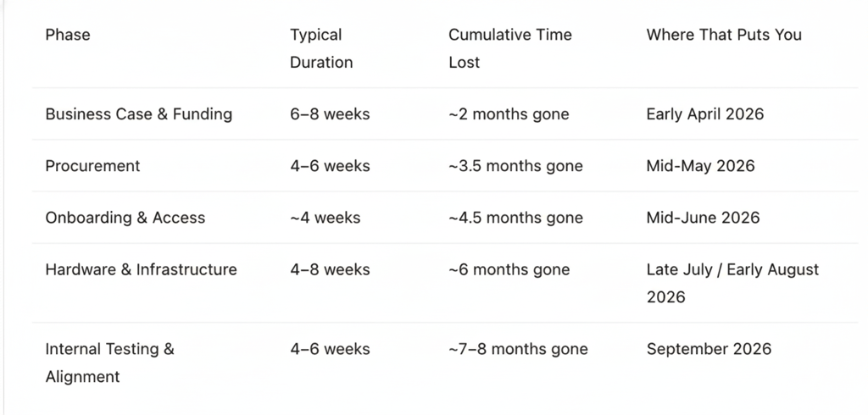Select the Late July / Early August 2026 cell
This screenshot has width=868, height=415.
pyautogui.click(x=732, y=283)
